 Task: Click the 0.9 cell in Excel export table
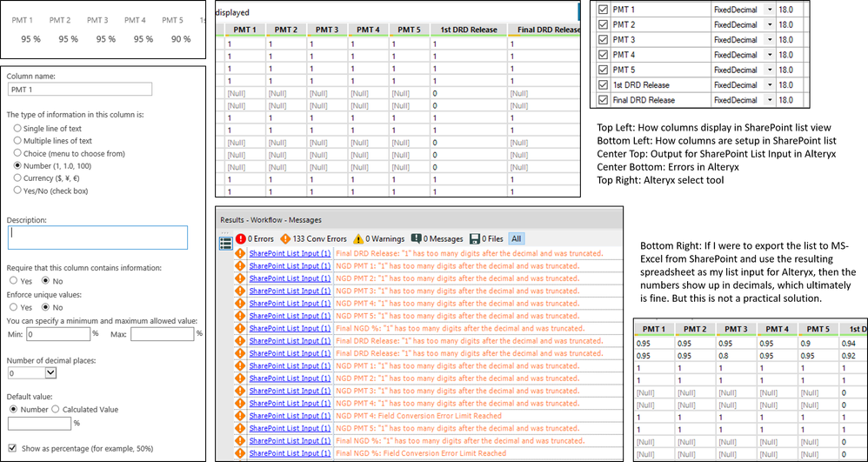pos(818,344)
